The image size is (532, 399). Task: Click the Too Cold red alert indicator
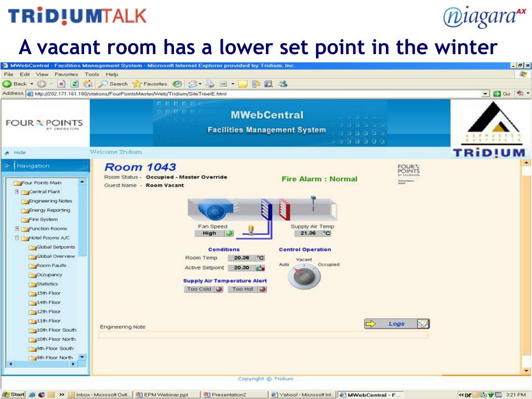(219, 289)
